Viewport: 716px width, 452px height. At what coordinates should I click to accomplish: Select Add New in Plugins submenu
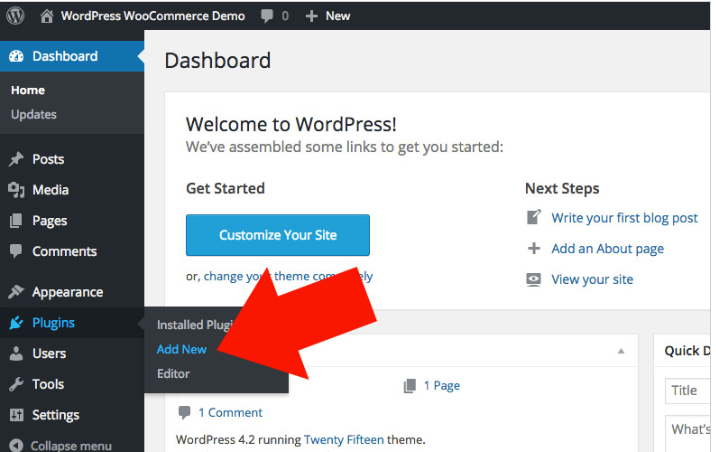click(182, 349)
